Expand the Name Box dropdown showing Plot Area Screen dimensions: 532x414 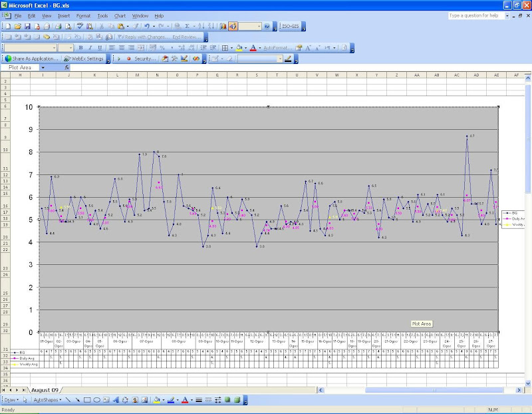point(43,67)
